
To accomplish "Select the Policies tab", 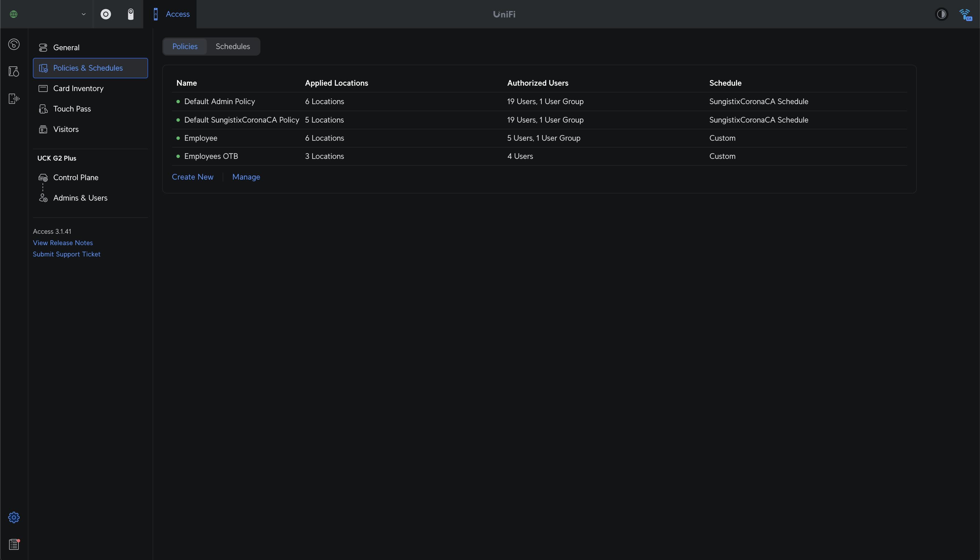I will [x=185, y=47].
